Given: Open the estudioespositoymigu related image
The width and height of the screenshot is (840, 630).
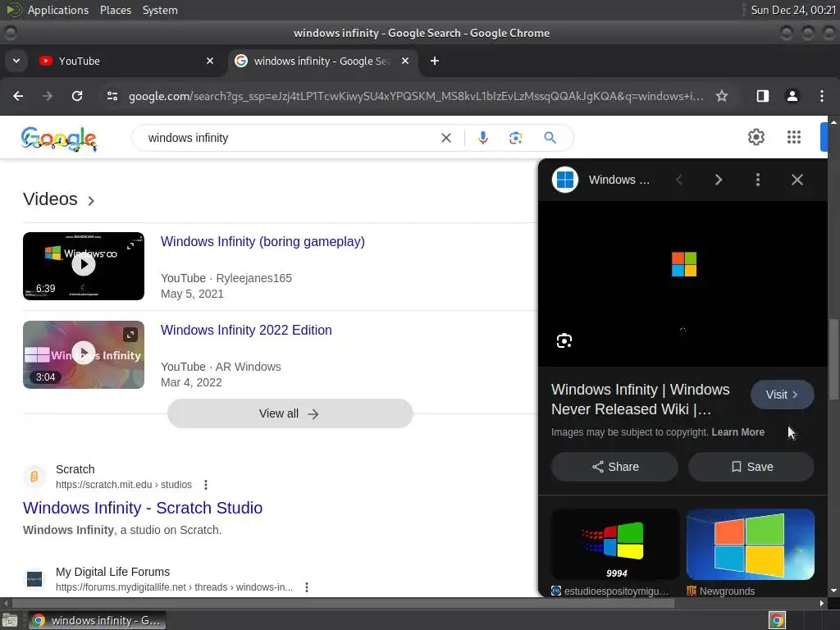Looking at the screenshot, I should [615, 545].
